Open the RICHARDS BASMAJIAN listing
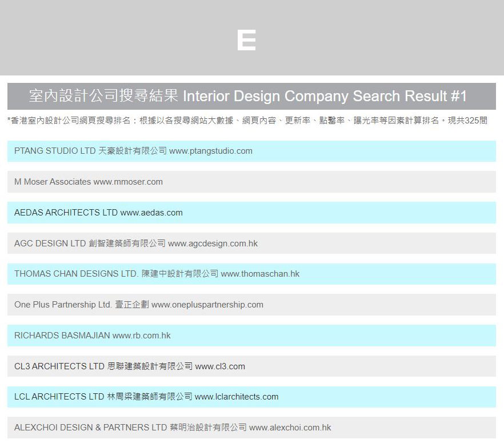 pos(251,336)
